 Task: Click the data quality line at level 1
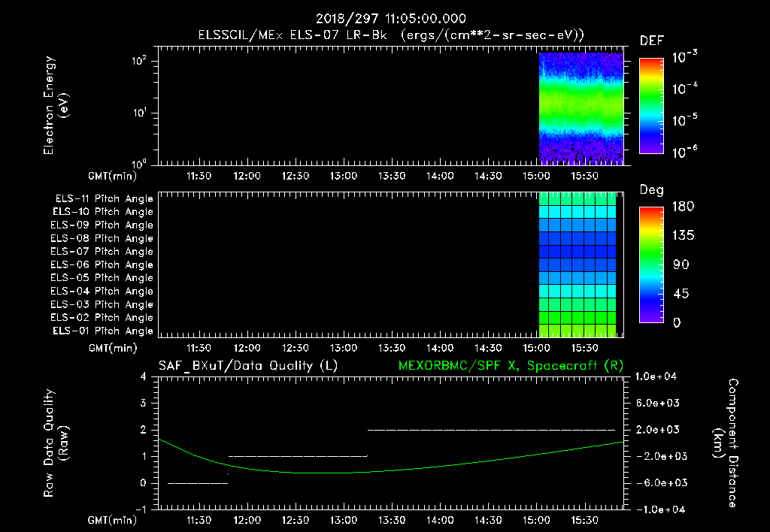[x=298, y=456]
